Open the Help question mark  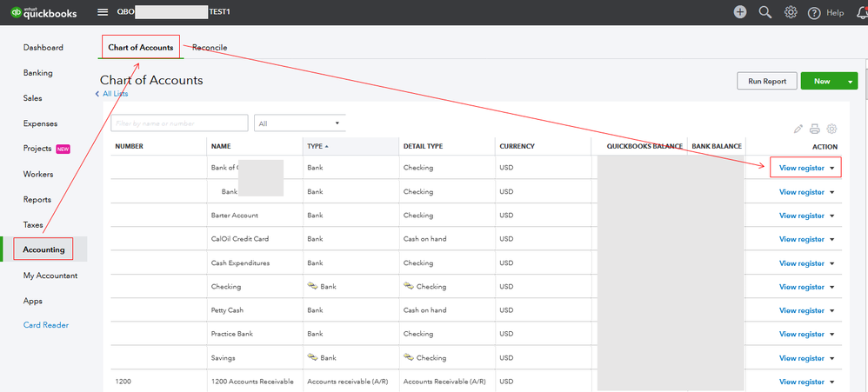point(814,13)
